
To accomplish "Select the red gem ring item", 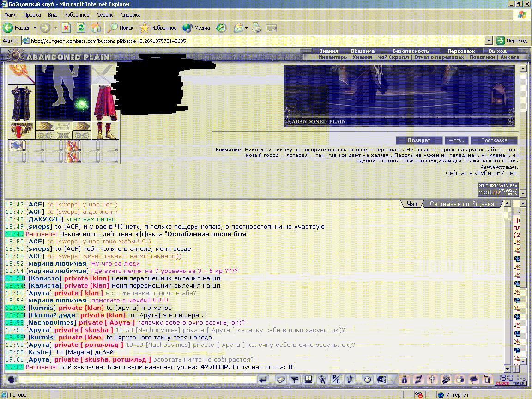I will click(21, 130).
